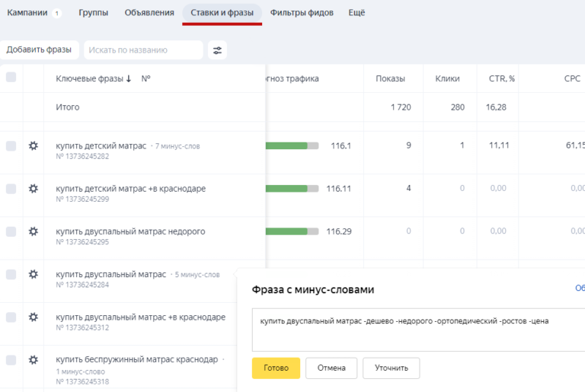Screen dimensions: 585x392
Task: Switch to the Группы tab
Action: [x=93, y=13]
